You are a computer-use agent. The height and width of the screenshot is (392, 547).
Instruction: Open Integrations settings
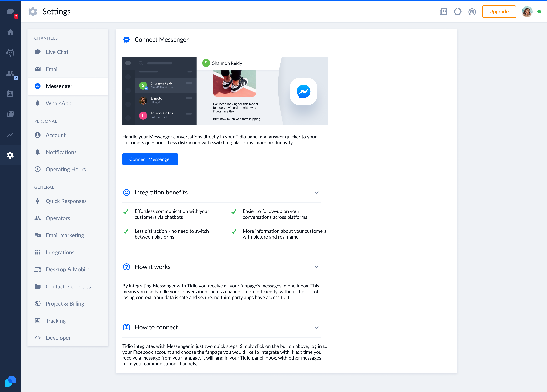pyautogui.click(x=68, y=252)
